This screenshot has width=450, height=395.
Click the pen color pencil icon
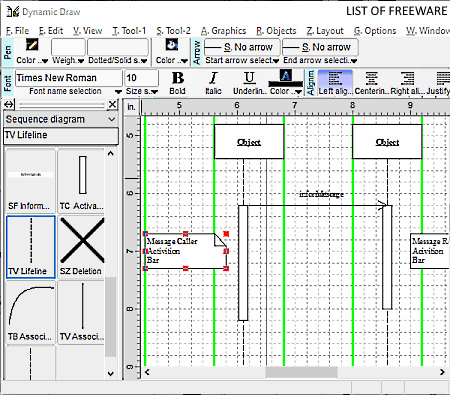(x=32, y=45)
